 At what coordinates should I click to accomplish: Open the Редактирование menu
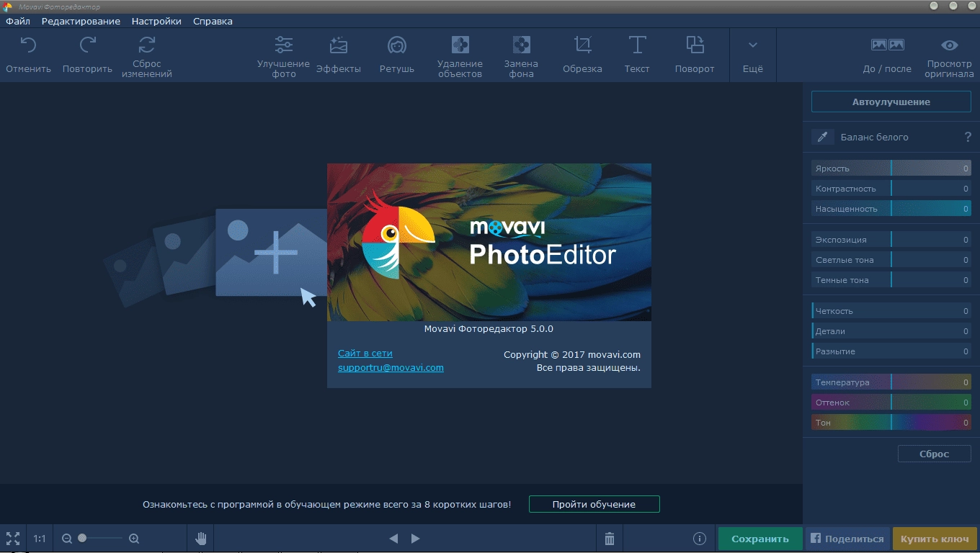pos(81,21)
